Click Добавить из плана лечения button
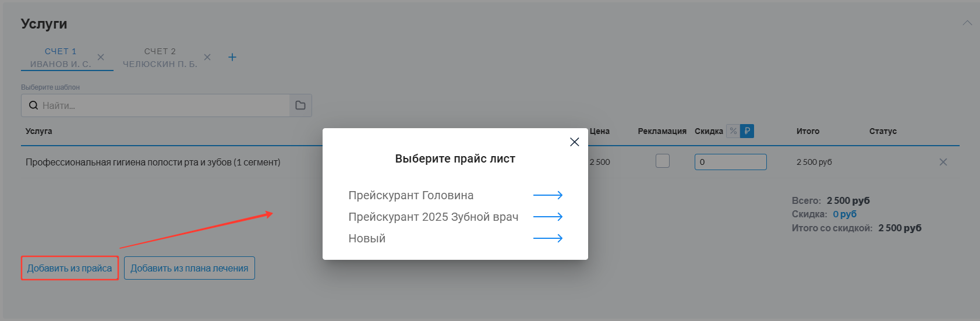Image resolution: width=980 pixels, height=321 pixels. tap(189, 268)
